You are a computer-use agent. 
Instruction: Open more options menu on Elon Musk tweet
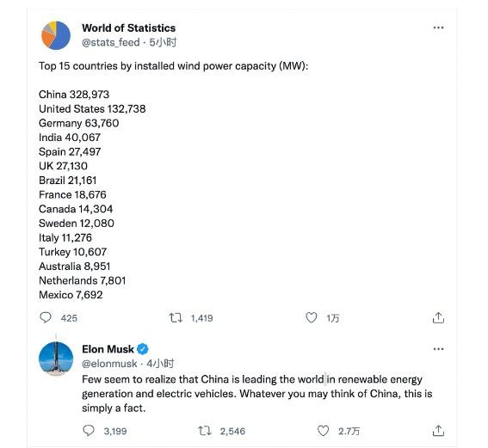click(438, 349)
